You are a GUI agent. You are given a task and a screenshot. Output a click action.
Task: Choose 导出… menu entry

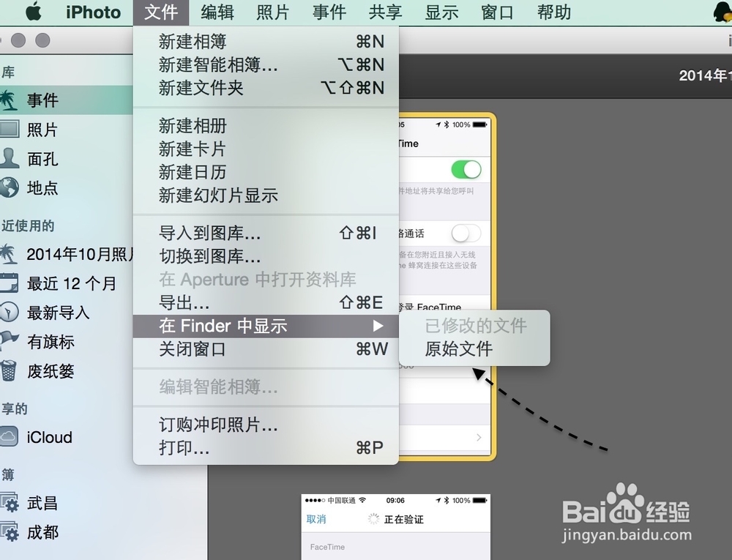coord(266,303)
